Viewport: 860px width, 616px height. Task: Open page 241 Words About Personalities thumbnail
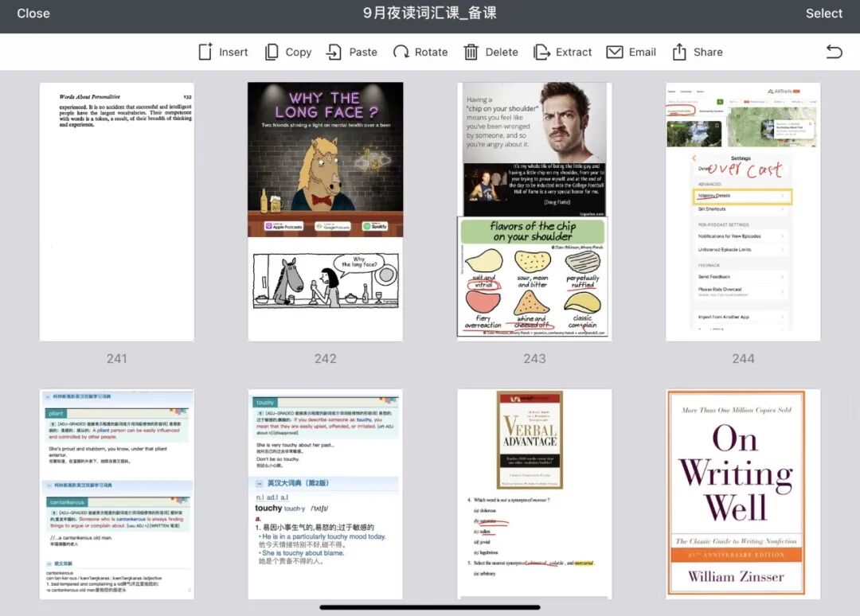click(117, 212)
